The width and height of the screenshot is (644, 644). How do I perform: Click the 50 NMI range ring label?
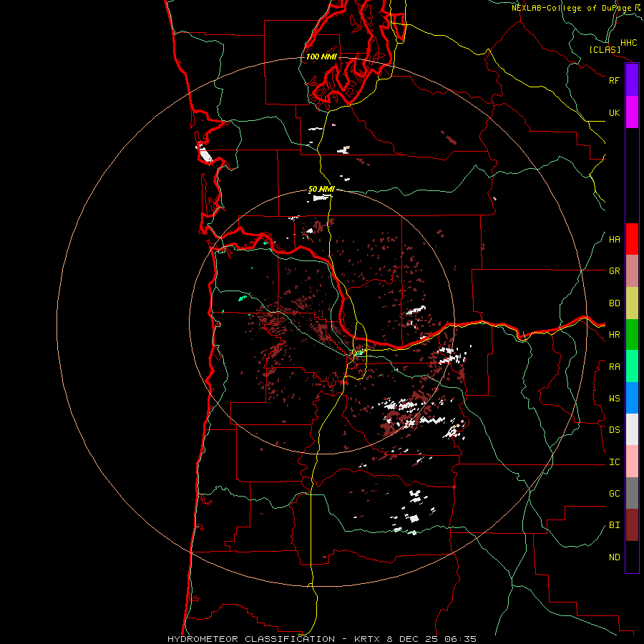(321, 190)
